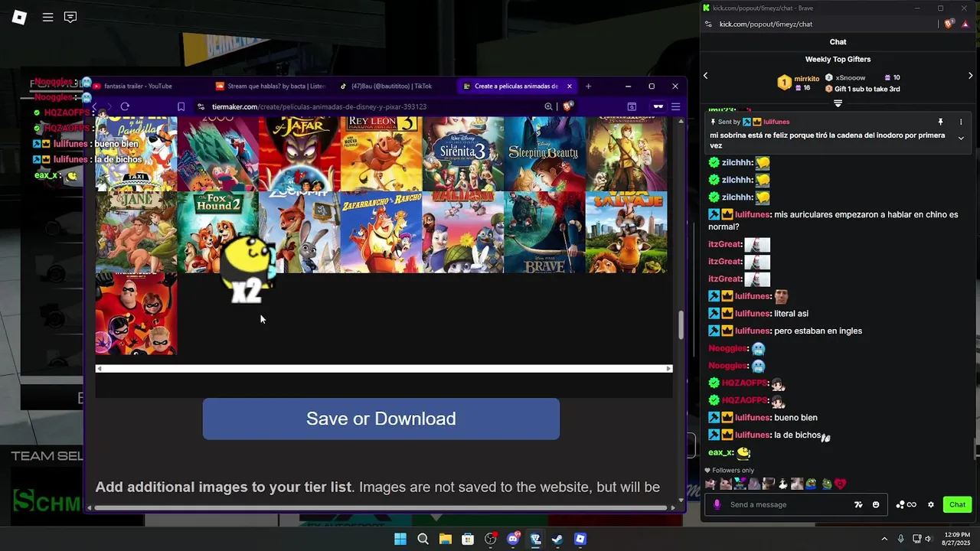Select Zafarrancho en el Rancho poster
The image size is (980, 551).
click(x=381, y=233)
